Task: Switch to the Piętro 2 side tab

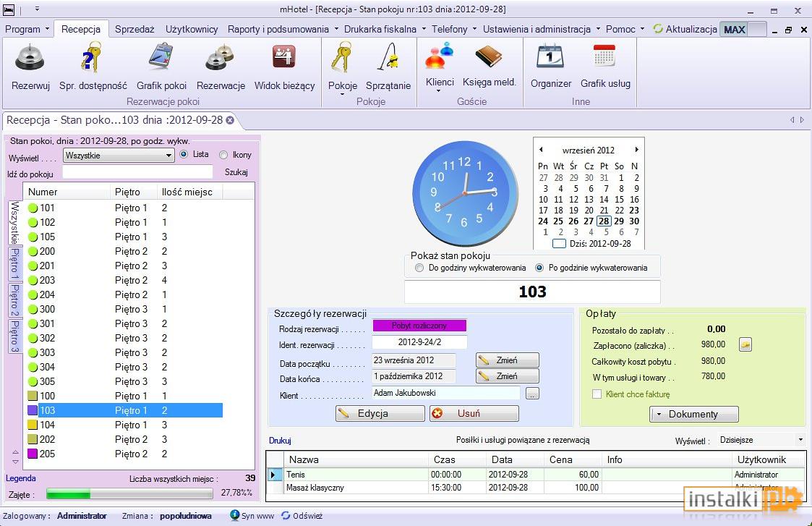Action: (x=15, y=300)
